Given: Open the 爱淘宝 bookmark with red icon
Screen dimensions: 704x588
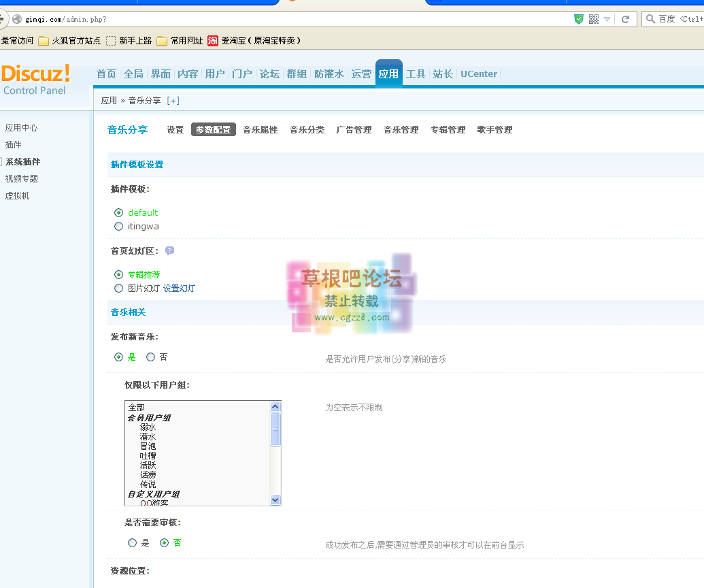Looking at the screenshot, I should point(213,41).
